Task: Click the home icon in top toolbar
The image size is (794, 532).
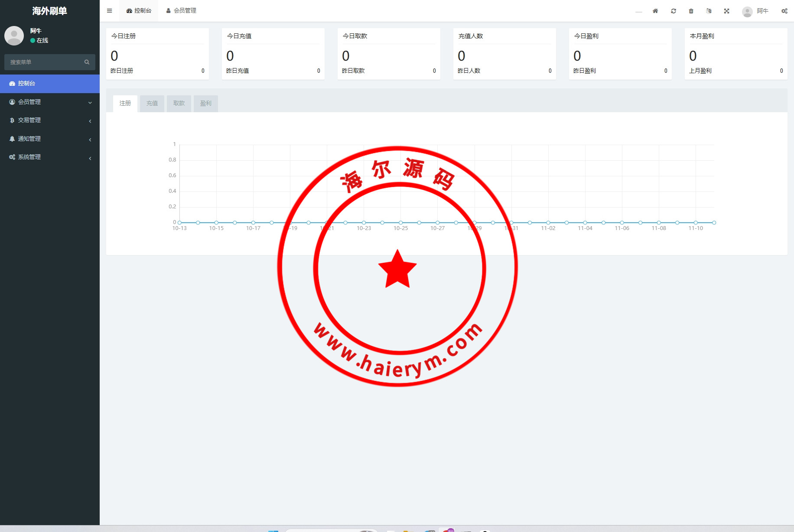Action: [655, 11]
